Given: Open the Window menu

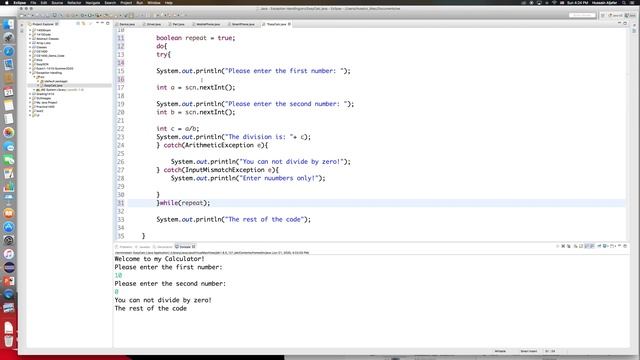Looking at the screenshot, I should point(154,2).
